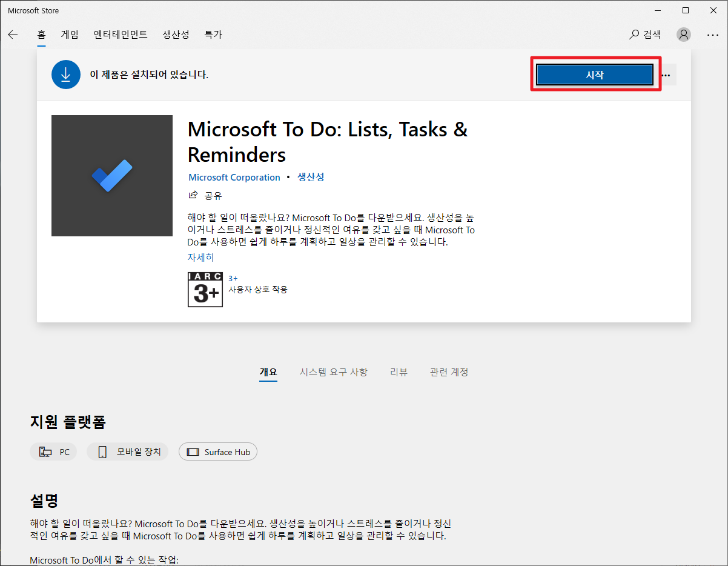Viewport: 728px width, 566px height.
Task: Launch the app with the 시작 button
Action: point(595,75)
